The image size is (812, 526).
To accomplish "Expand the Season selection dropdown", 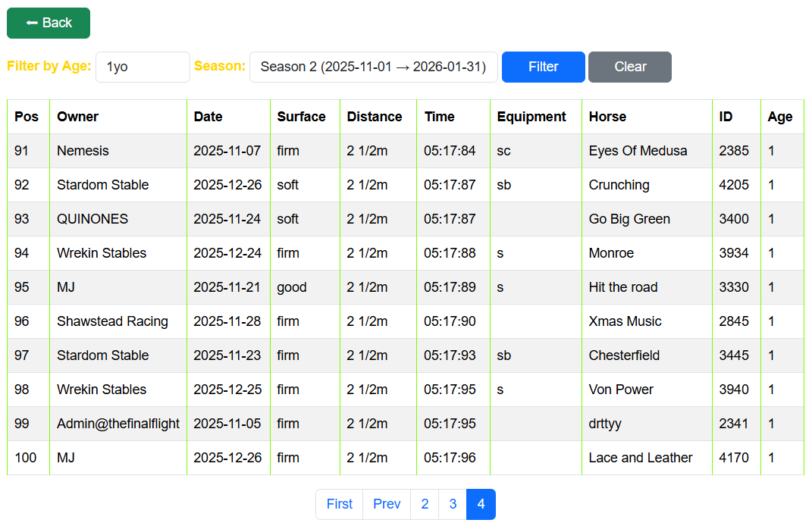I will click(373, 67).
